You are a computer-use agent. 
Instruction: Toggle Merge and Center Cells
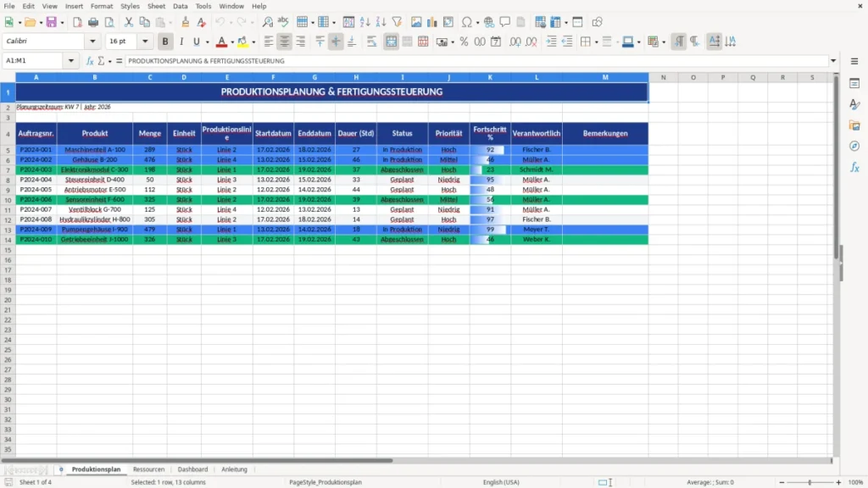(391, 42)
